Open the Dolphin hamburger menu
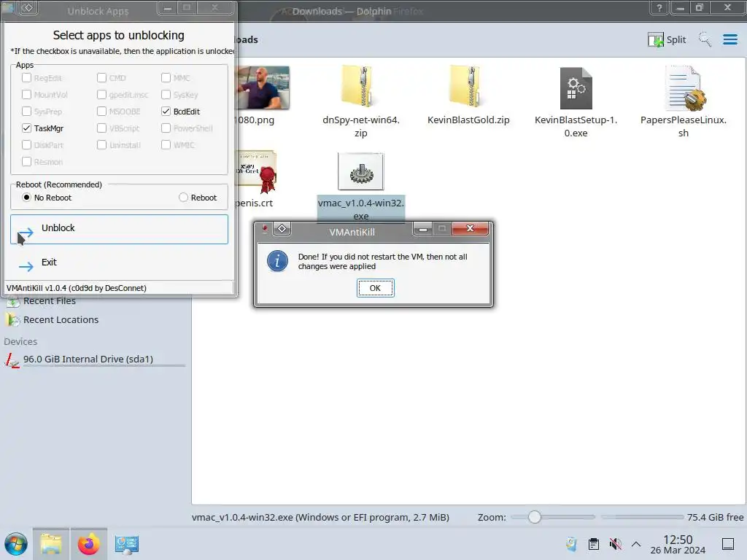 click(x=729, y=39)
